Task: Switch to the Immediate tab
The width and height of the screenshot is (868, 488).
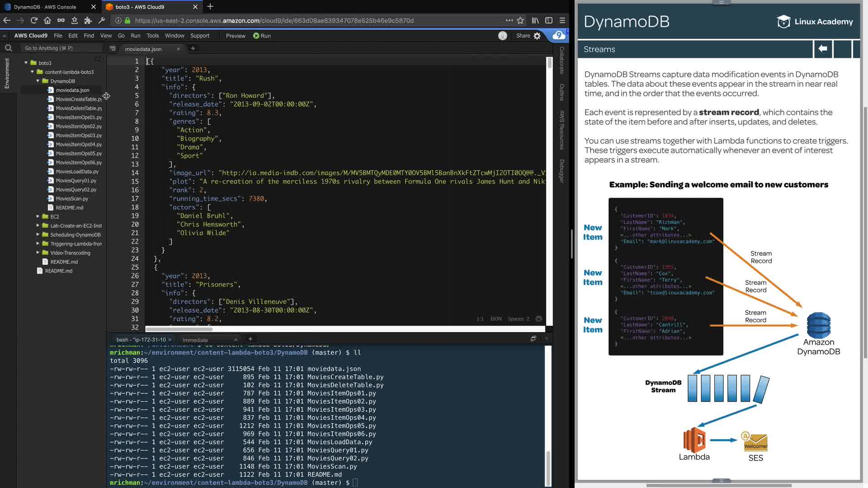Action: pos(195,340)
